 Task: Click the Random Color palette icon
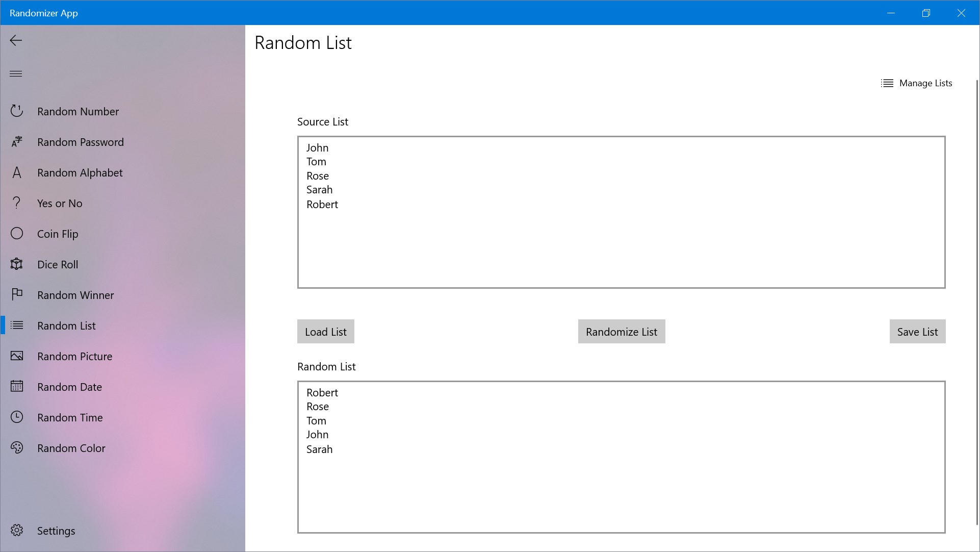[x=17, y=448]
